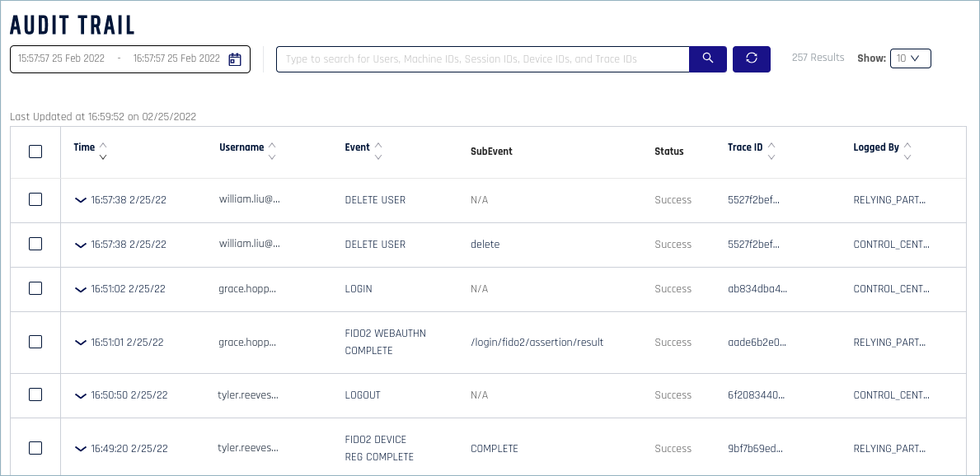Viewport: 980px width, 476px height.
Task: Expand the 16:49:20 FIDO2 DEVICE REG row
Action: click(80, 449)
